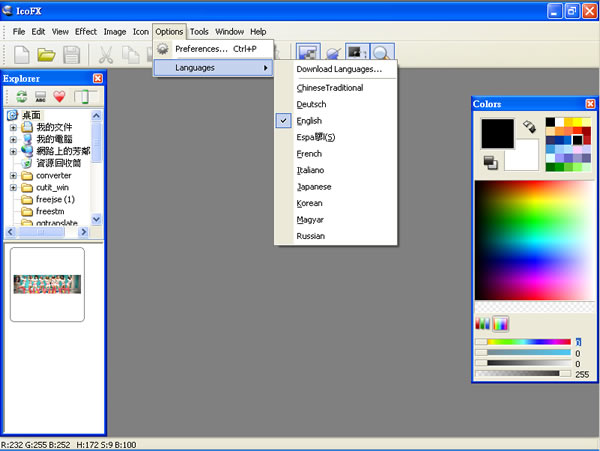Click the image thumbnail preview in Explorer

[x=47, y=284]
